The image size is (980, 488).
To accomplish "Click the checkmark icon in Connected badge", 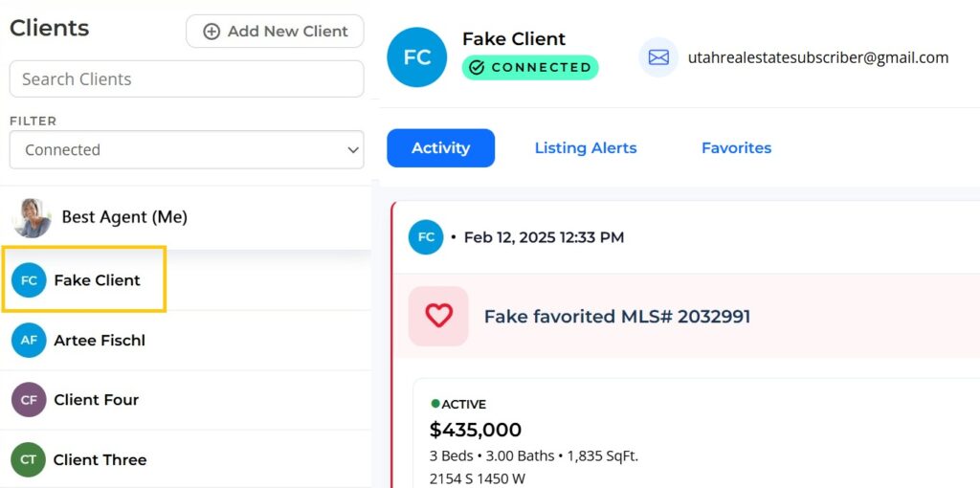I will point(477,68).
